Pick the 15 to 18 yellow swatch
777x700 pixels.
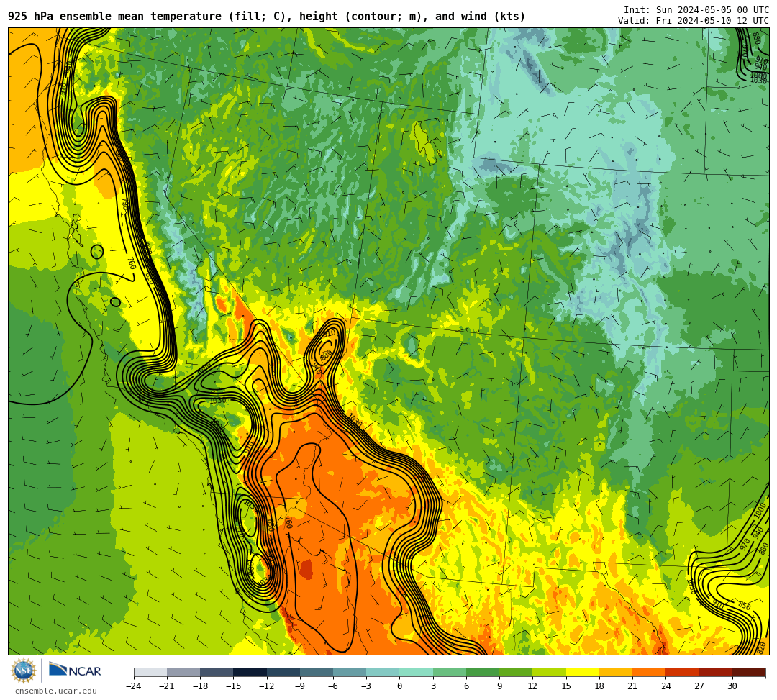(582, 672)
